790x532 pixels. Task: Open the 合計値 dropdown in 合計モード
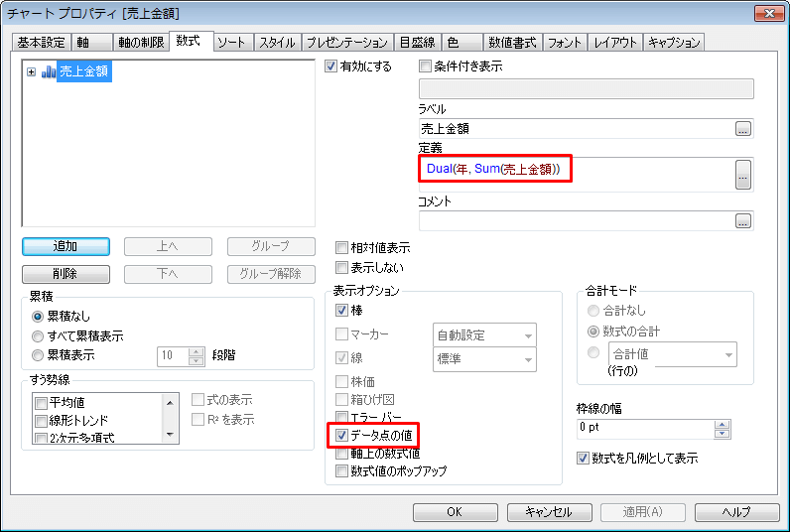[x=672, y=353]
